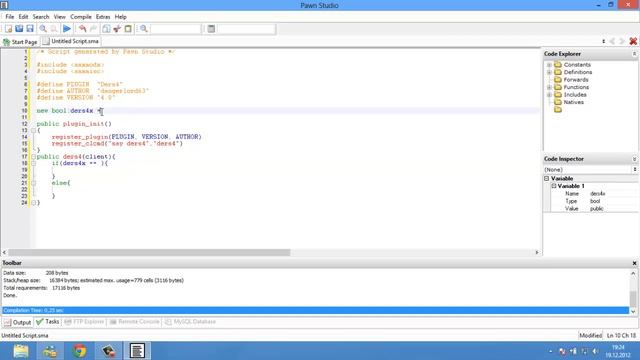This screenshot has width=640, height=360.
Task: Click the search text field in toolbar
Action: tap(176, 29)
